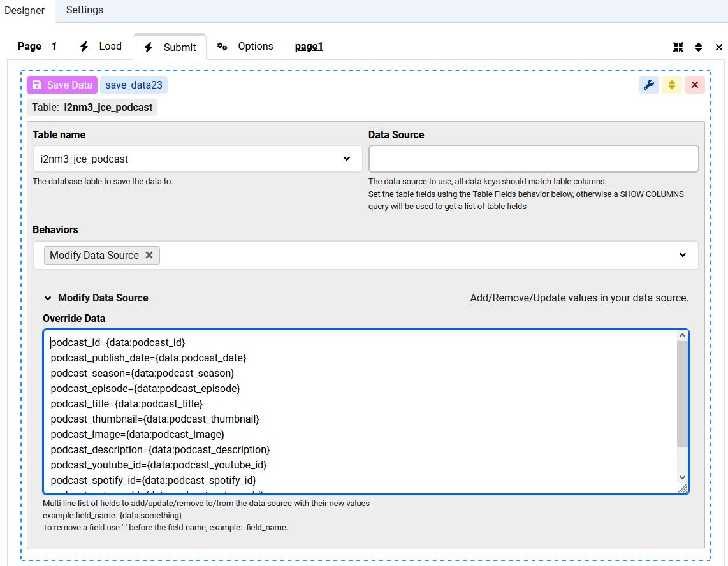728x566 pixels.
Task: Click the save_data23 action name
Action: [x=134, y=85]
